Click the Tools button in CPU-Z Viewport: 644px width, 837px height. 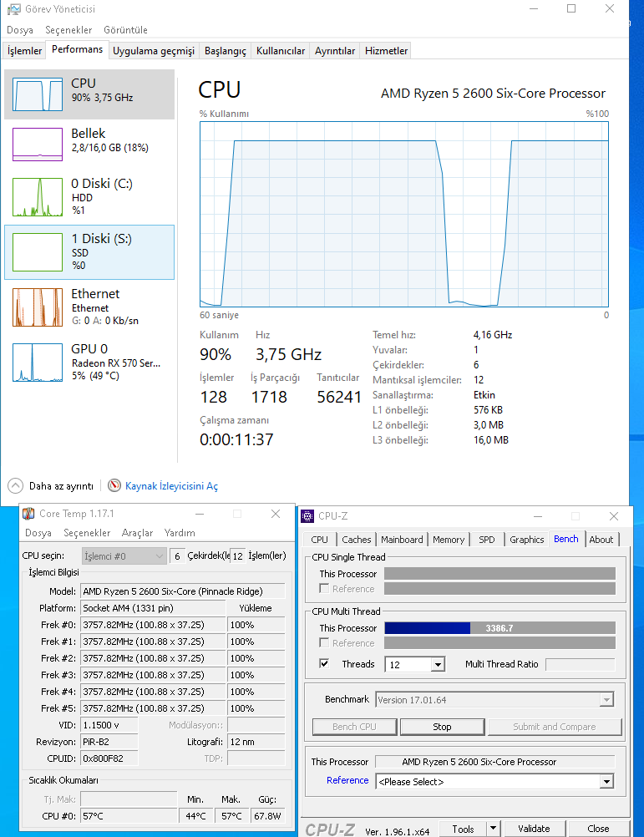[x=463, y=829]
